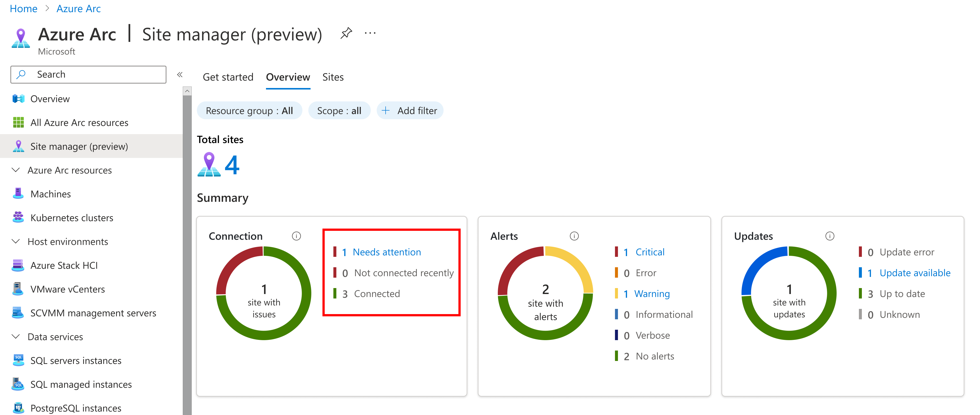Click the Alerts donut chart
This screenshot has width=980, height=415.
click(x=545, y=293)
